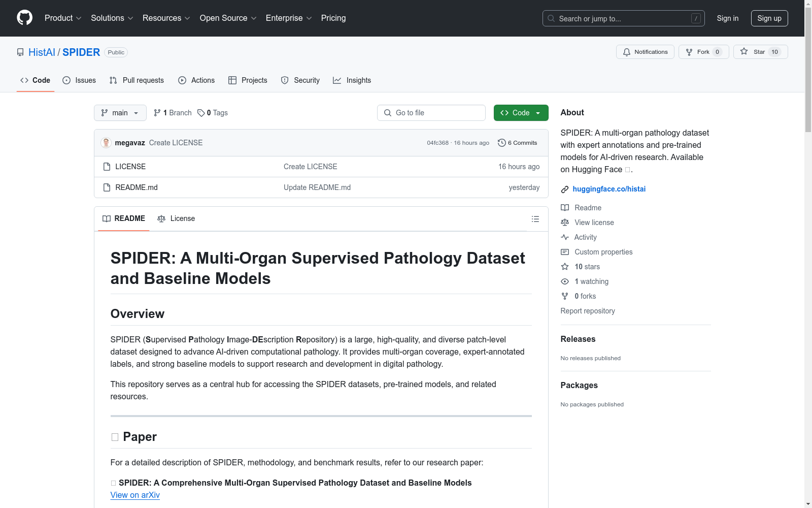Click the Update README.md commit message
812x508 pixels.
click(317, 187)
